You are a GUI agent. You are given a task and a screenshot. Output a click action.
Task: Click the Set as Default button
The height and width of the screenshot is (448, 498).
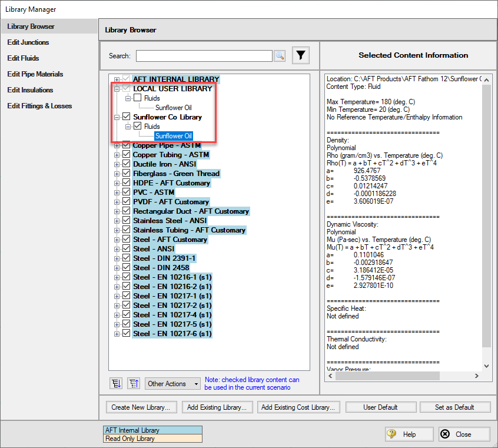(455, 407)
